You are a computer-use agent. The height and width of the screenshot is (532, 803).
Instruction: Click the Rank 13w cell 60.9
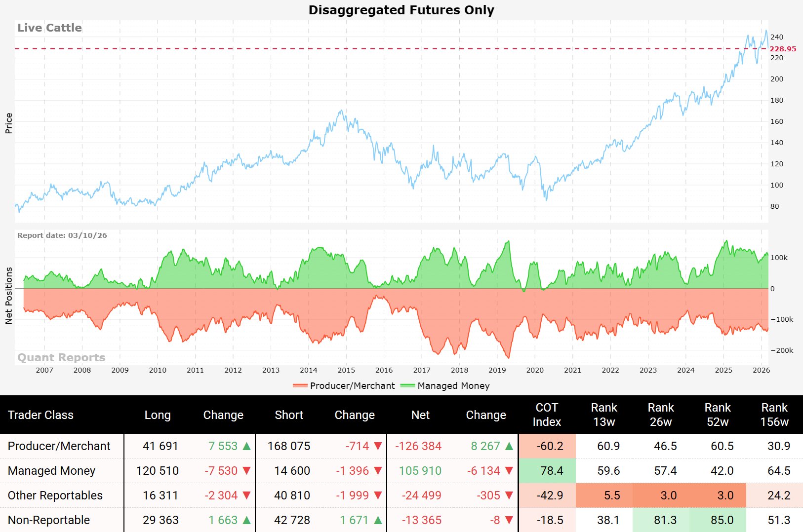[x=604, y=446]
